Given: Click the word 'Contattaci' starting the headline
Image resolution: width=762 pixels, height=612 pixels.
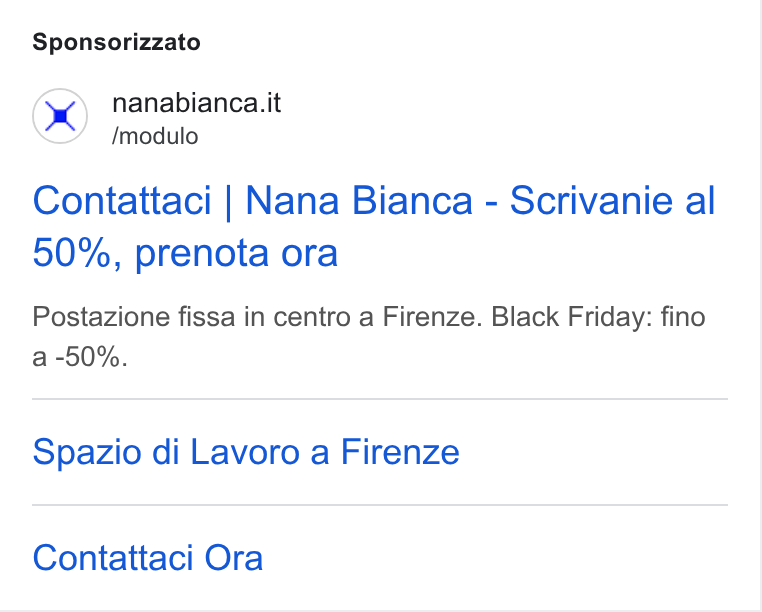Looking at the screenshot, I should (122, 200).
